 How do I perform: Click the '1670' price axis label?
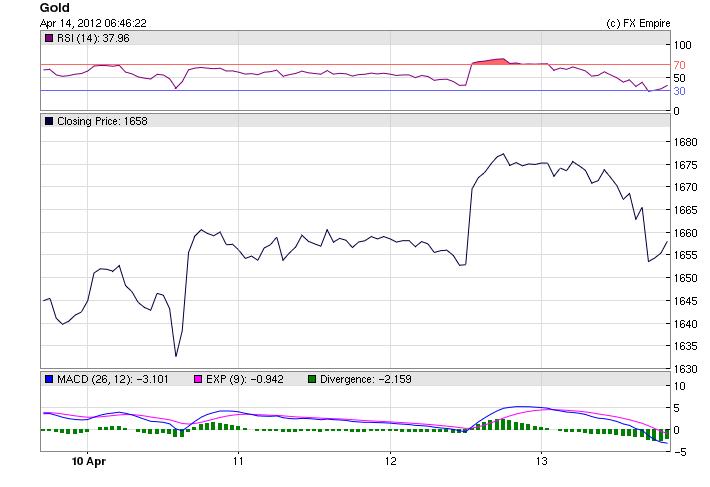686,187
